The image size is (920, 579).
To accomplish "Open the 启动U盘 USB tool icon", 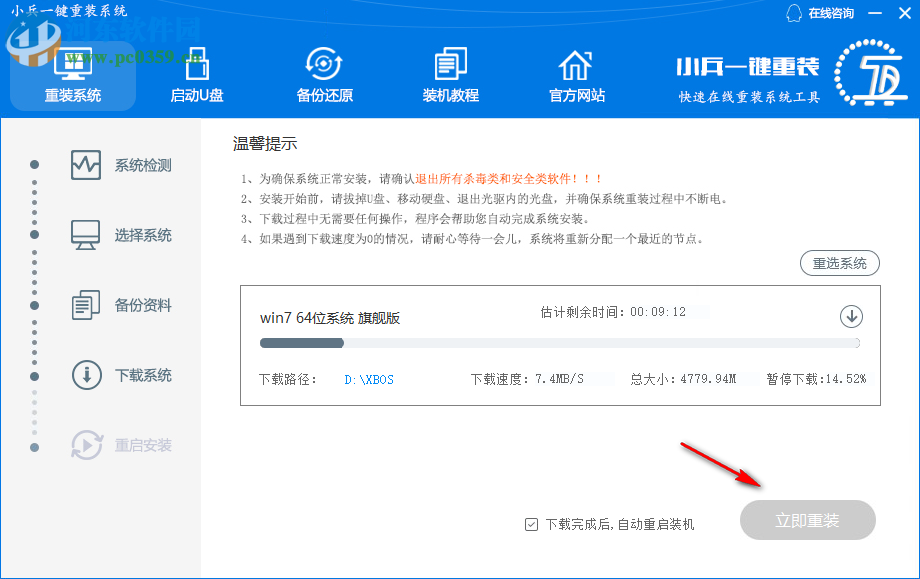I will [196, 65].
